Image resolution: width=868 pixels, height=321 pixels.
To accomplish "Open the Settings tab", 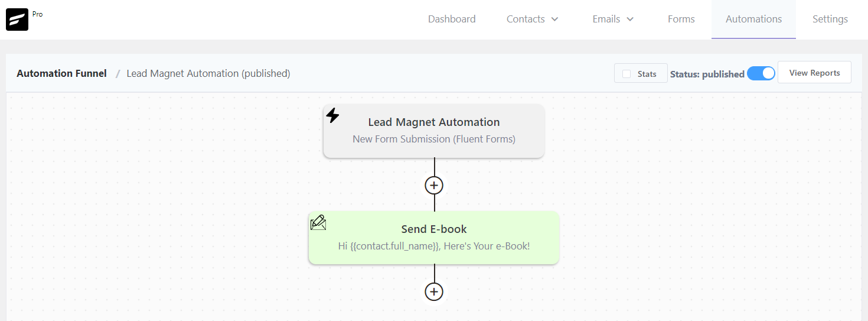I will [x=830, y=19].
